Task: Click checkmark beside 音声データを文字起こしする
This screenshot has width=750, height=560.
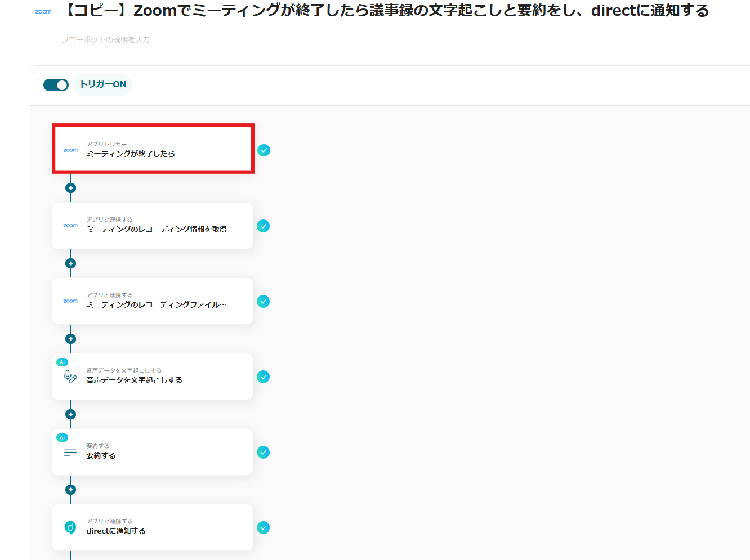Action: tap(263, 377)
